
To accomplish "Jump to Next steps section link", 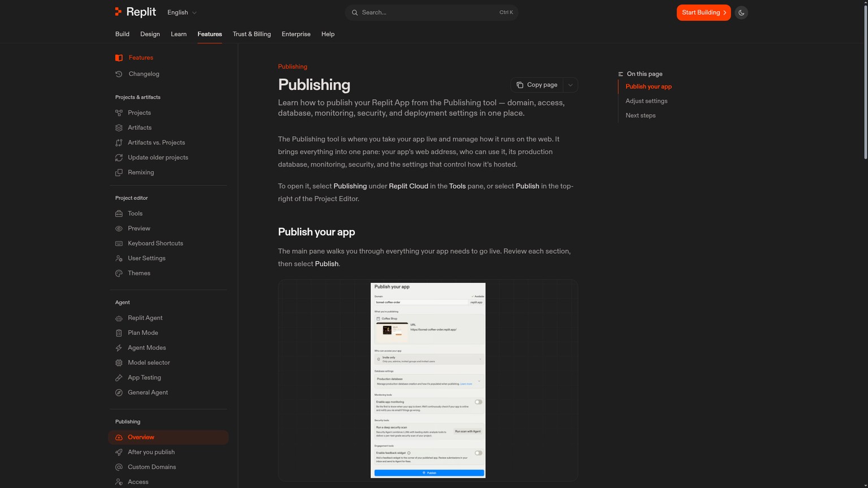I will coord(641,115).
